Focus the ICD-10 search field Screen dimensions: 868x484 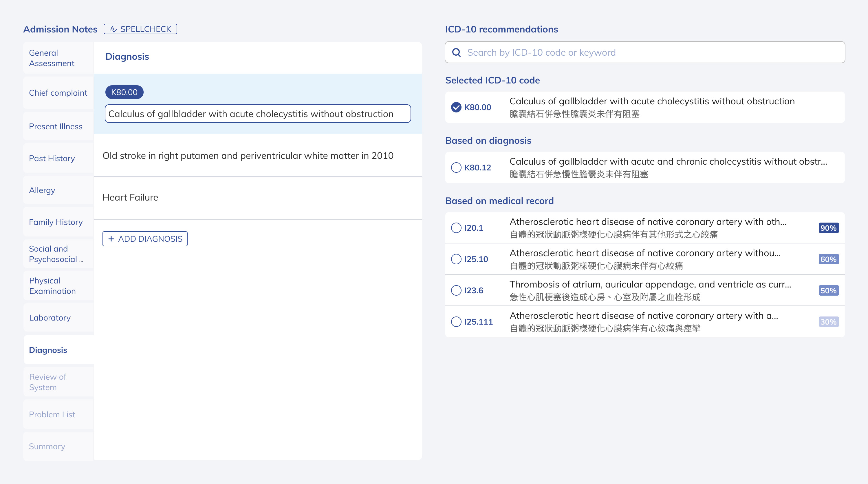tap(650, 53)
